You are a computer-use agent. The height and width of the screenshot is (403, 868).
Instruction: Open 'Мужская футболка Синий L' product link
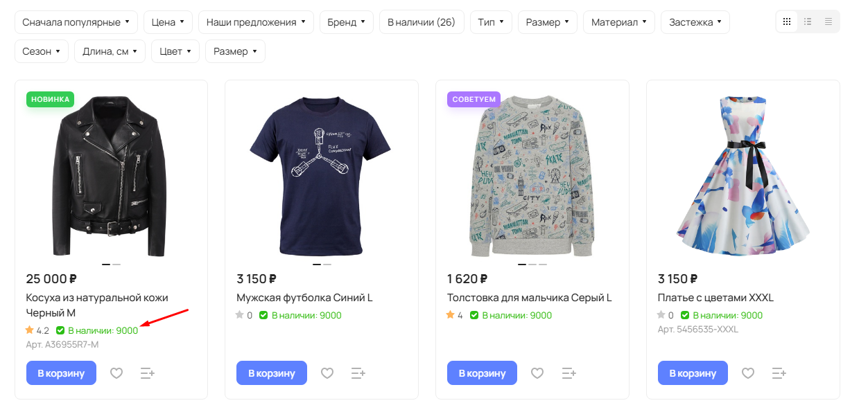(x=304, y=298)
